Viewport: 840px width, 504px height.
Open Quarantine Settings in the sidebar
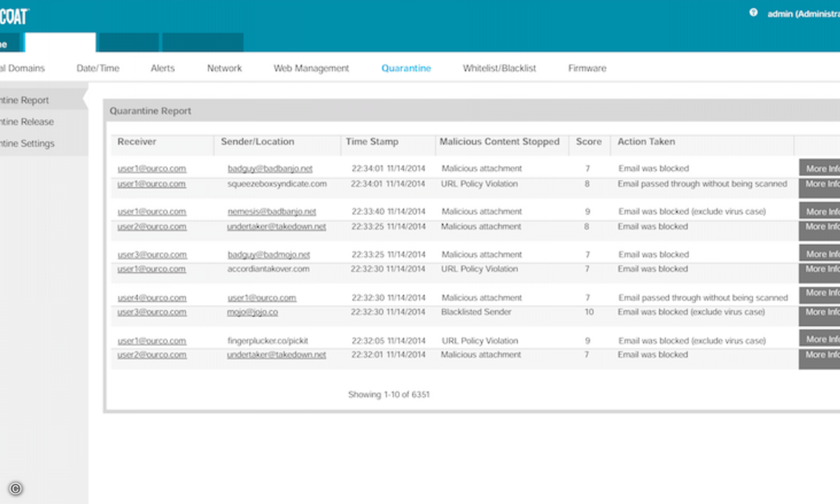27,143
